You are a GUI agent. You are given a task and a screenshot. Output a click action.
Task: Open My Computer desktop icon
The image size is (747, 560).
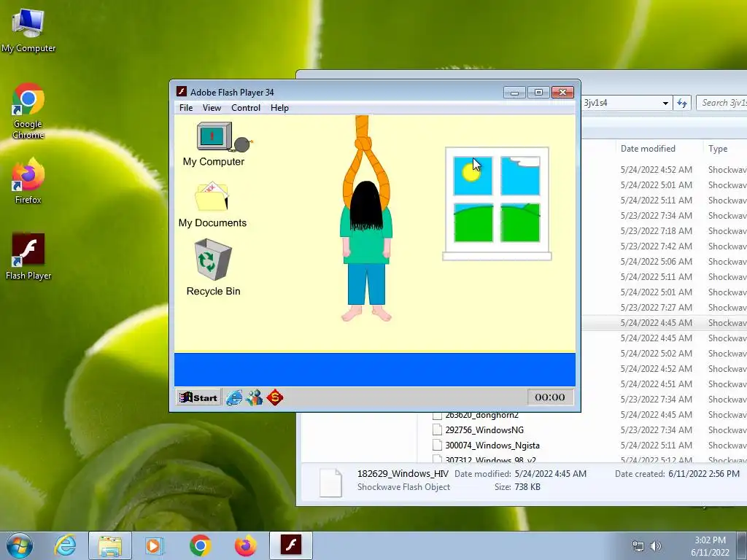point(28,29)
